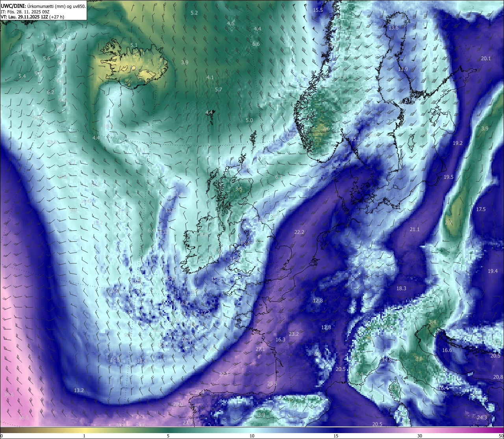Click the 4.1 value east of Iceland

210,78
